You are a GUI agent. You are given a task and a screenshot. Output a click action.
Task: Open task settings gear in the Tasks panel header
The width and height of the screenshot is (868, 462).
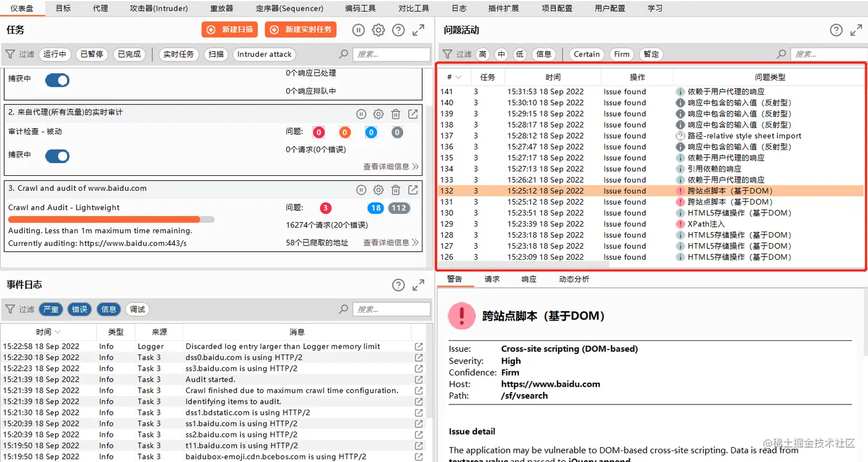378,30
